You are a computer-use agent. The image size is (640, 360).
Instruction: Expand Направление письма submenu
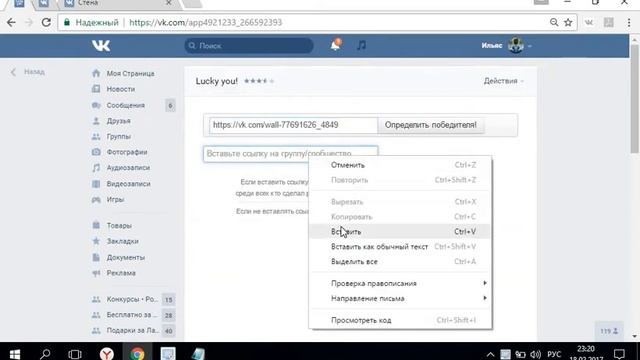point(400,298)
